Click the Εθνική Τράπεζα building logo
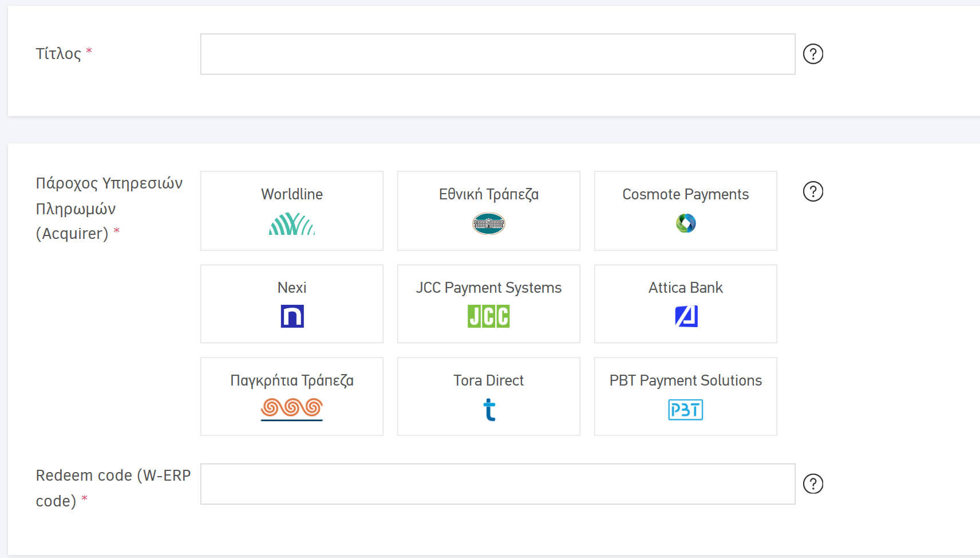Image resolution: width=980 pixels, height=558 pixels. 489,223
